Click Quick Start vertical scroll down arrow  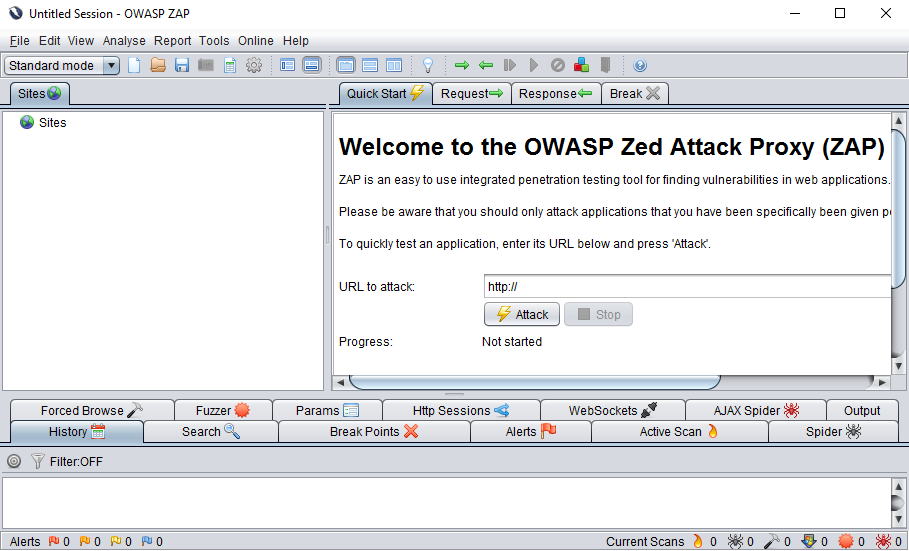899,366
